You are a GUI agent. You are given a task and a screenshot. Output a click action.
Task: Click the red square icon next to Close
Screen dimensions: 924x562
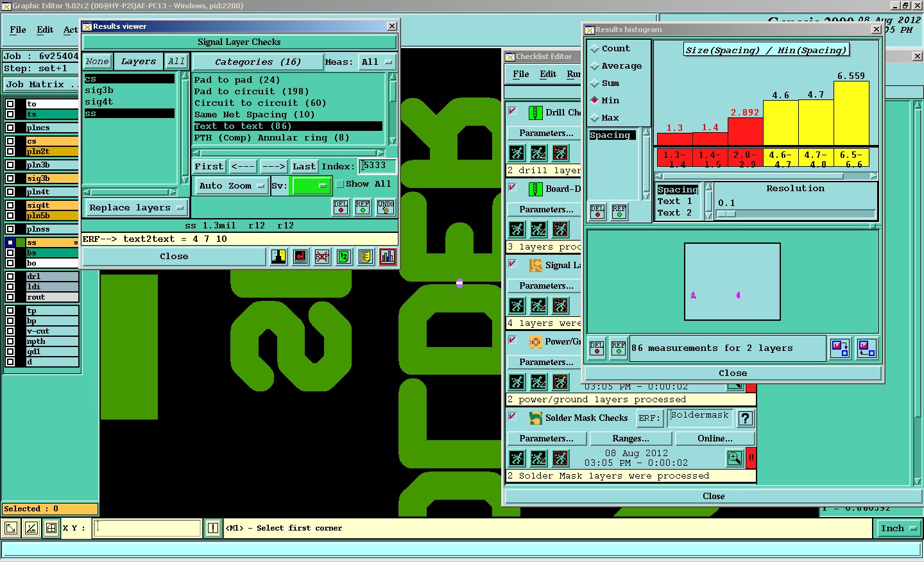pos(300,257)
